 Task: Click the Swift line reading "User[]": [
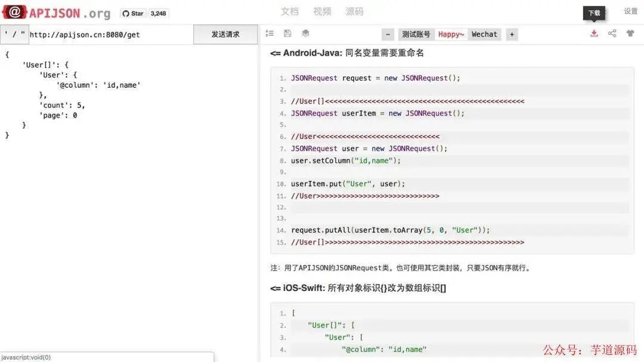[331, 326]
